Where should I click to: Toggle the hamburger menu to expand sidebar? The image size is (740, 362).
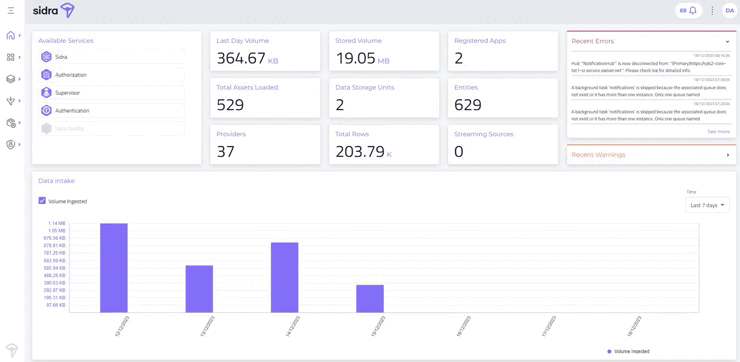(11, 10)
